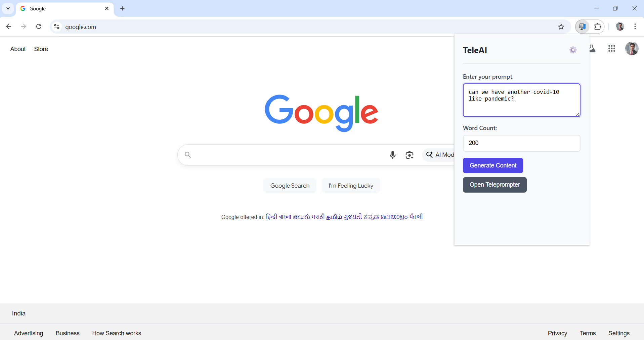Image resolution: width=644 pixels, height=340 pixels.
Task: Click the 'Enter your prompt:' label
Action: pos(488,77)
